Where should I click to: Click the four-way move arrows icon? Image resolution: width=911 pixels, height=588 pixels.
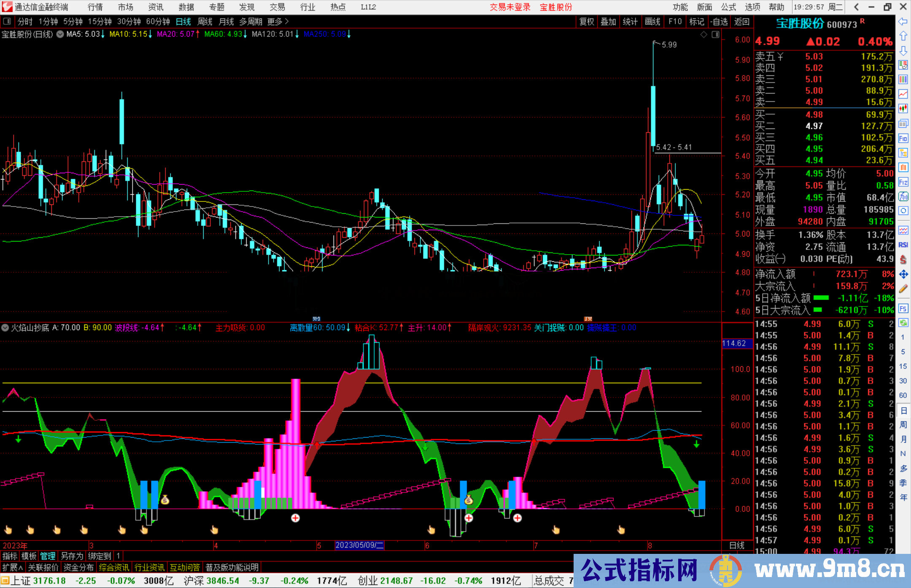pos(903,274)
